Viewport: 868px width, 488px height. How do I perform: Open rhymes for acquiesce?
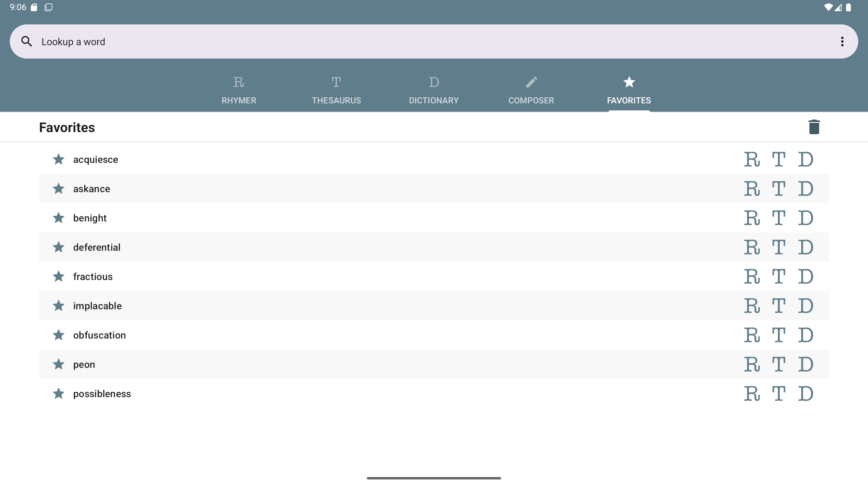(x=752, y=159)
